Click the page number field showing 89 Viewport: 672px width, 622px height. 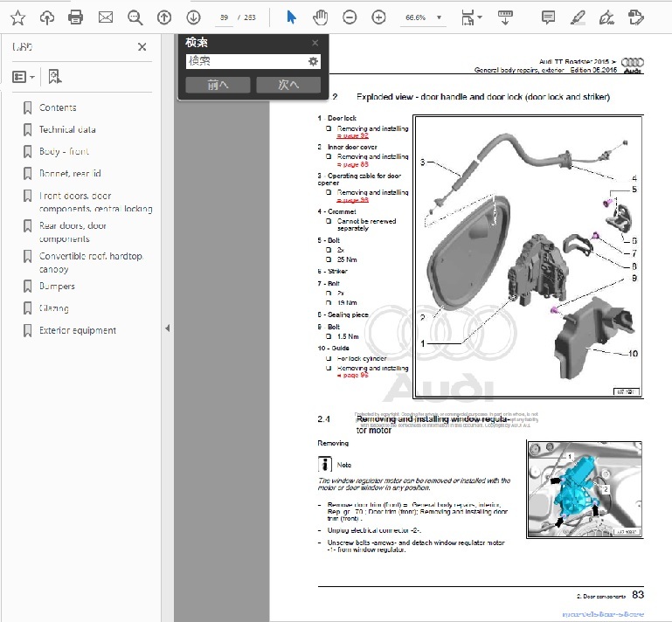[x=224, y=17]
